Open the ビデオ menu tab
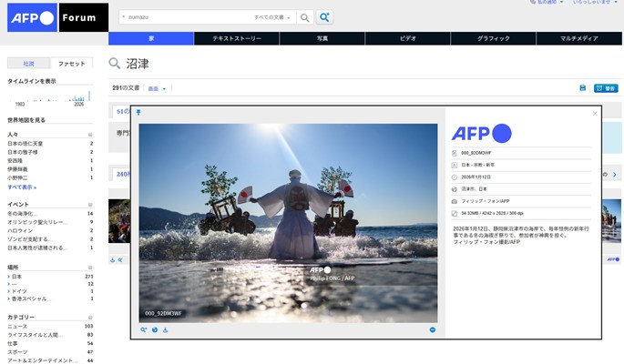This screenshot has height=364, width=624. (407, 38)
